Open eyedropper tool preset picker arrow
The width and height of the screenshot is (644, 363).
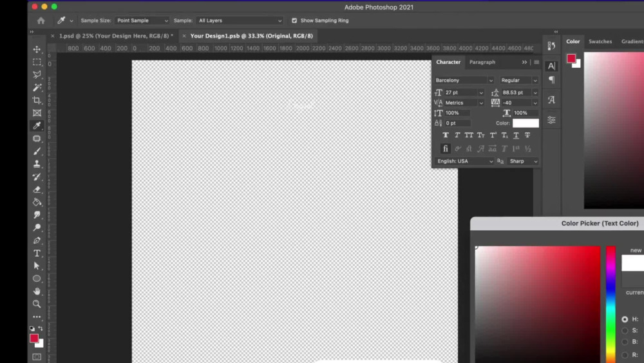tap(71, 21)
